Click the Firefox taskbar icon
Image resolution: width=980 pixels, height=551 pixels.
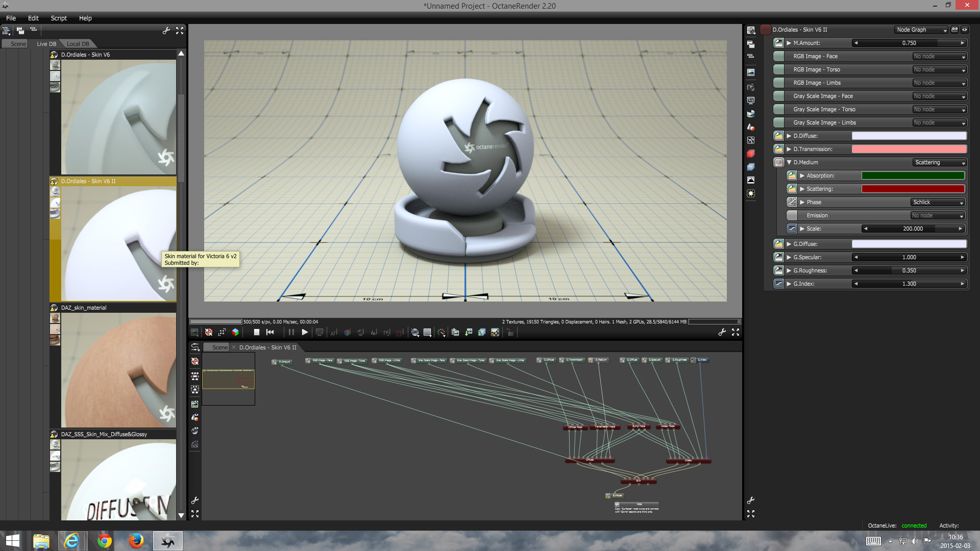point(136,540)
